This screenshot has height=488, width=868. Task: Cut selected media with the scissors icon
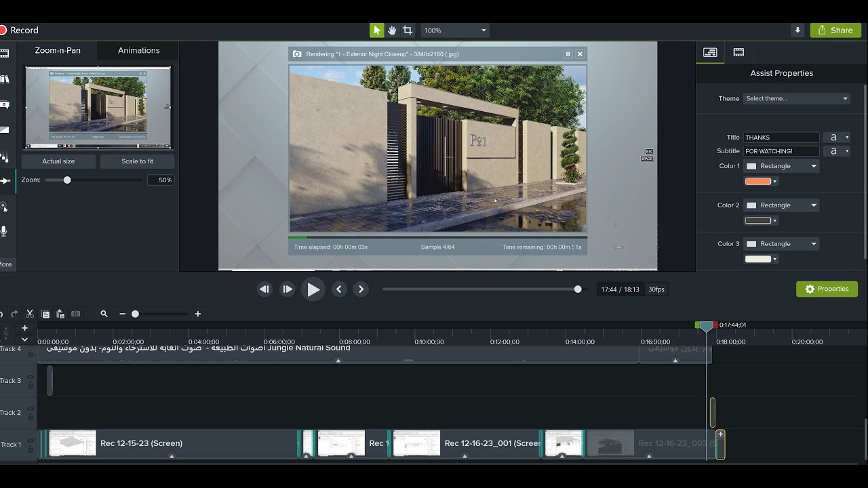(30, 314)
